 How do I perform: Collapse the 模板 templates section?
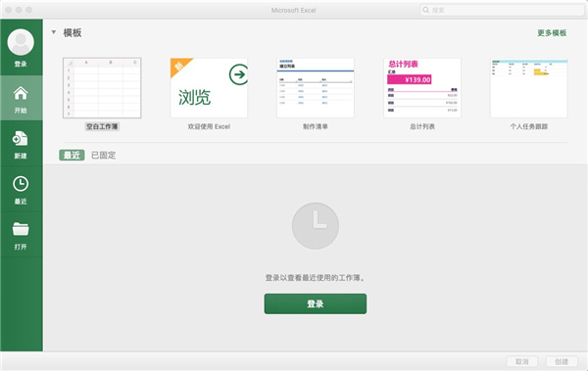click(54, 32)
